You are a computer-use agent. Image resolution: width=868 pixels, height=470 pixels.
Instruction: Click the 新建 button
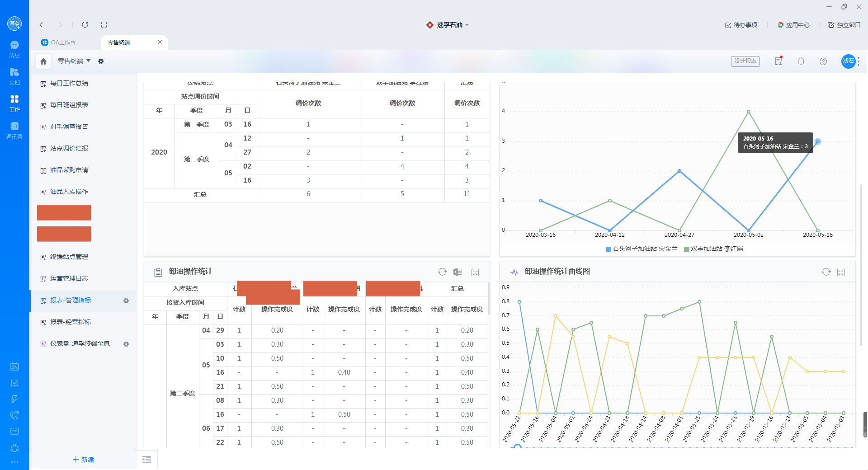84,460
